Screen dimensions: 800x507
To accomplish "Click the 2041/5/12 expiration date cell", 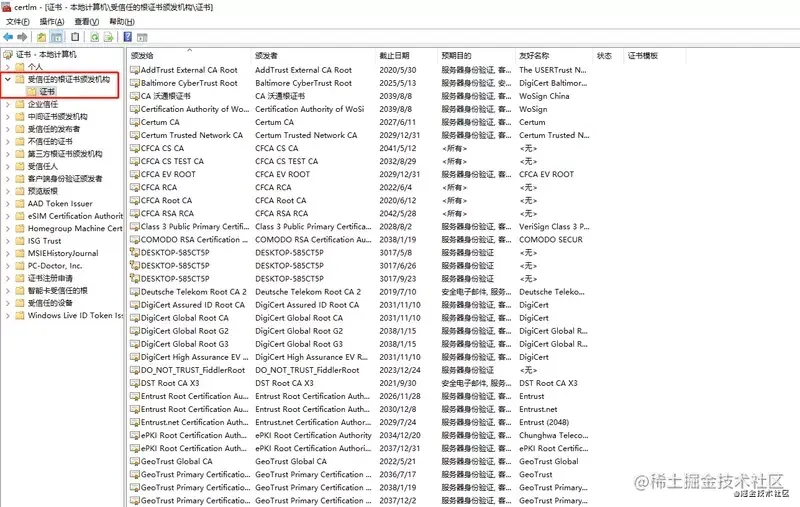I will point(398,148).
